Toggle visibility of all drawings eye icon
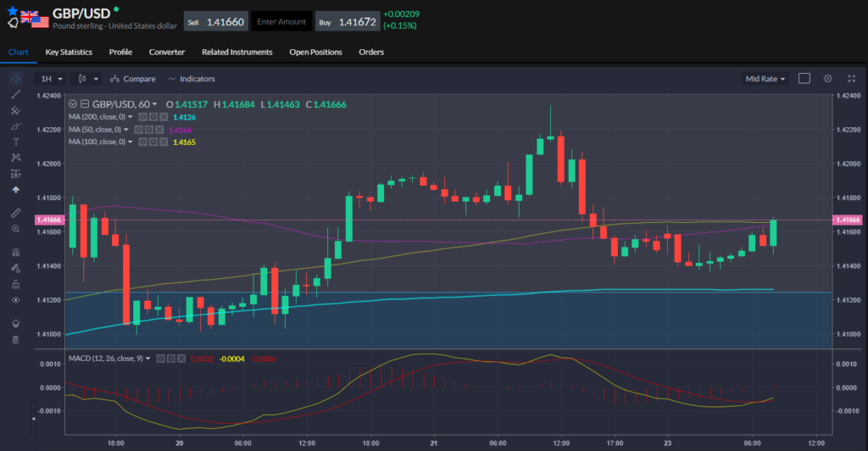Screen dimensions: 868x451 (15, 300)
